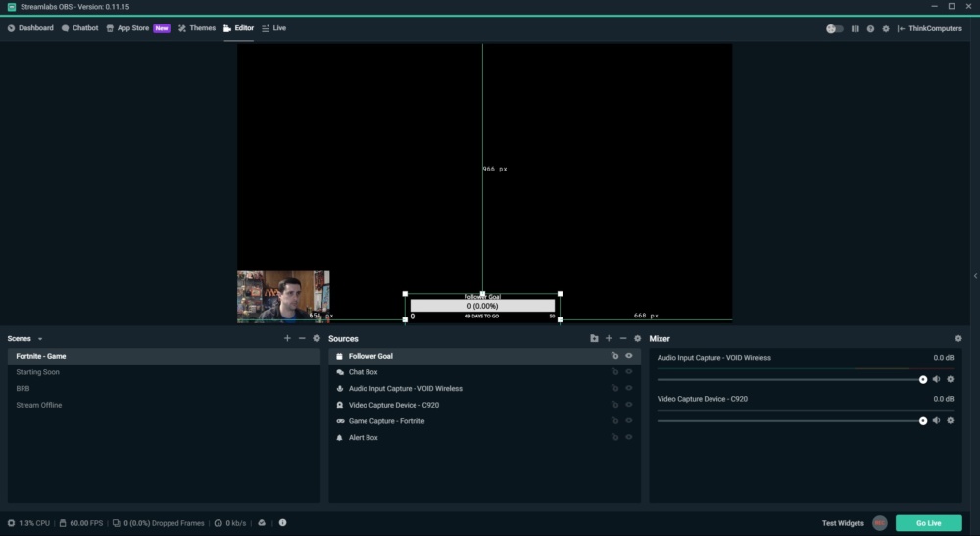
Task: Click the Dropped Frames status indicator
Action: 158,523
